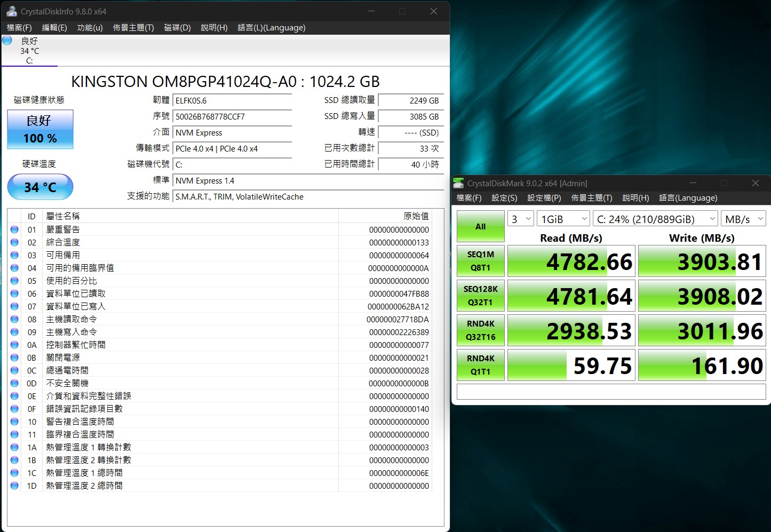Click status icon for 綜合溫度 row

(x=14, y=242)
